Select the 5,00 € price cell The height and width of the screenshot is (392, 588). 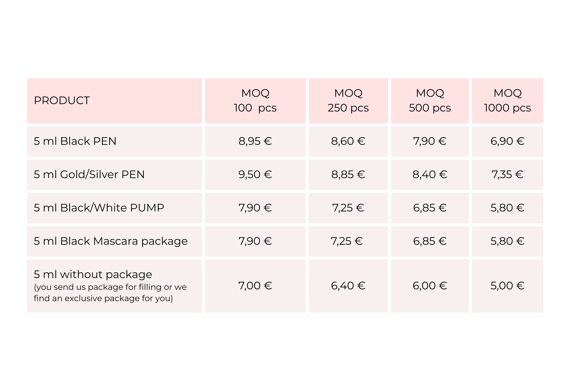click(507, 286)
